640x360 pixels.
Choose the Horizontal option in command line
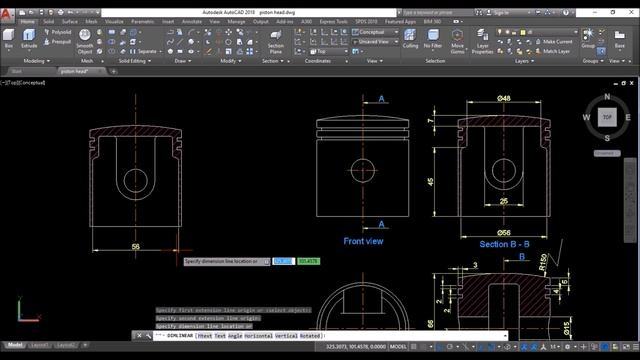[x=258, y=336]
